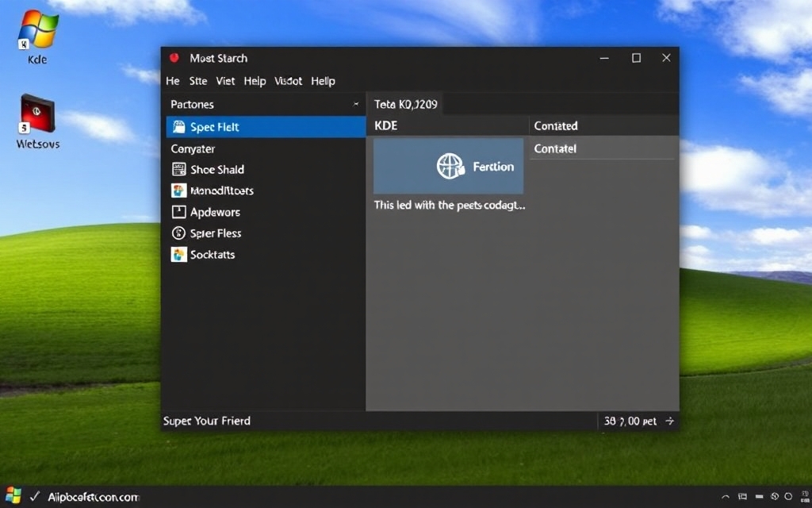This screenshot has height=508, width=812.
Task: Minimize the Most Starch window
Action: [x=604, y=58]
